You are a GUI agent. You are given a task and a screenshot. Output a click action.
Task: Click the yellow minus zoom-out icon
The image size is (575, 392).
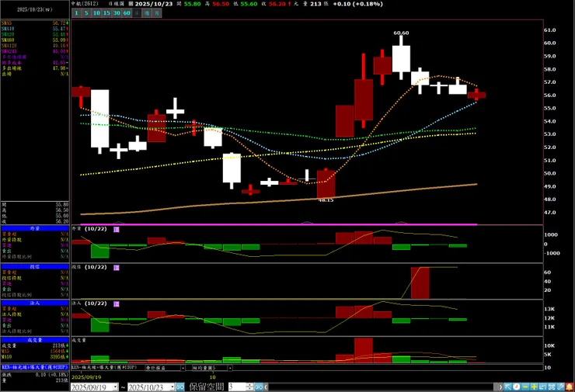pos(525,387)
